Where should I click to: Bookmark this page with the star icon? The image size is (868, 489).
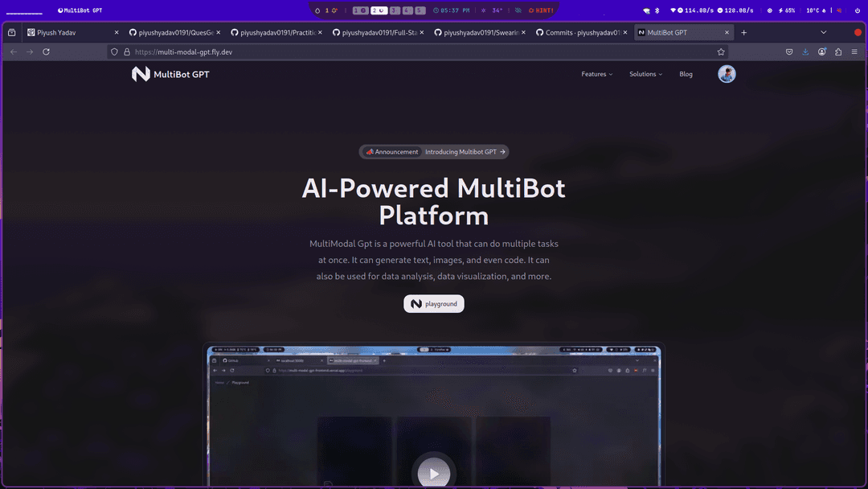coord(721,52)
